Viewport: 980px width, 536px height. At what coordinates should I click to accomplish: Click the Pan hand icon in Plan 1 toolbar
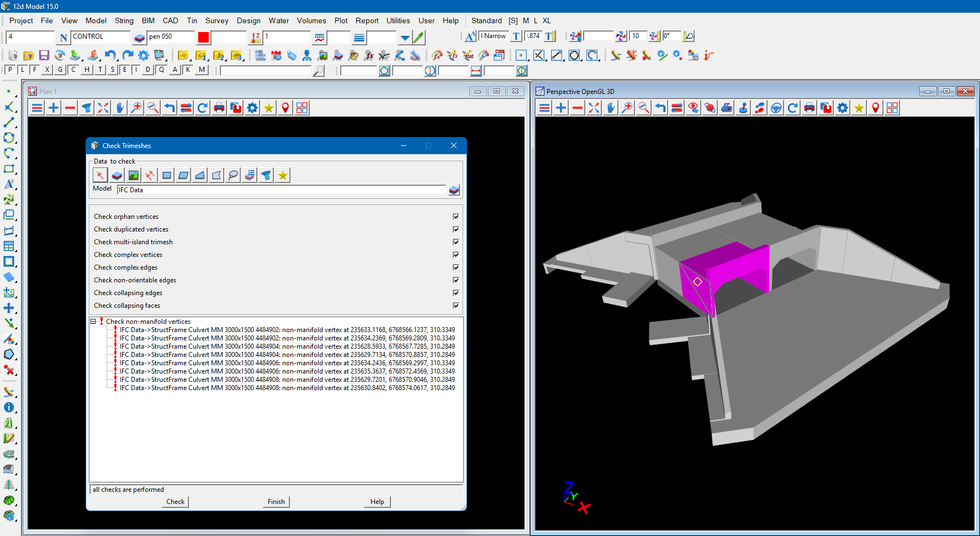coord(120,108)
